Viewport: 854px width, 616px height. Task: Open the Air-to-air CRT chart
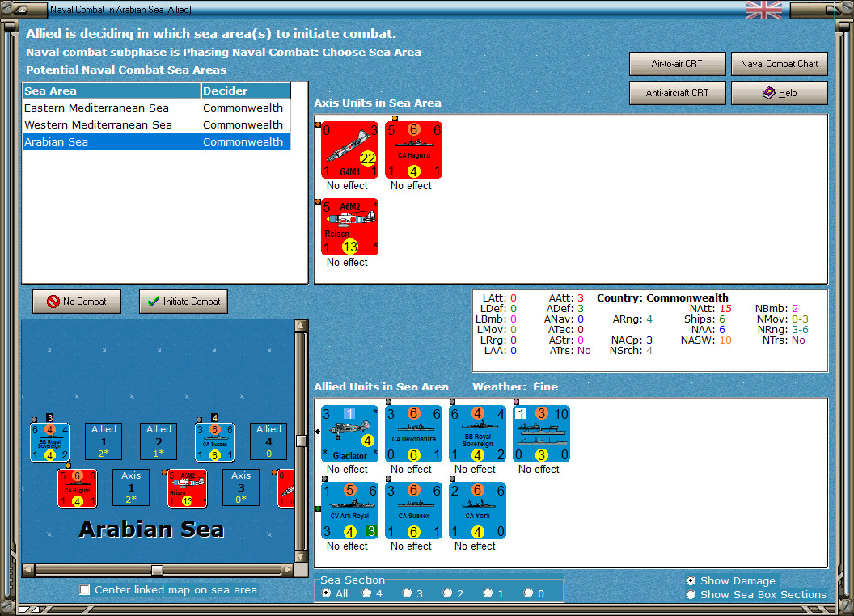click(x=677, y=64)
